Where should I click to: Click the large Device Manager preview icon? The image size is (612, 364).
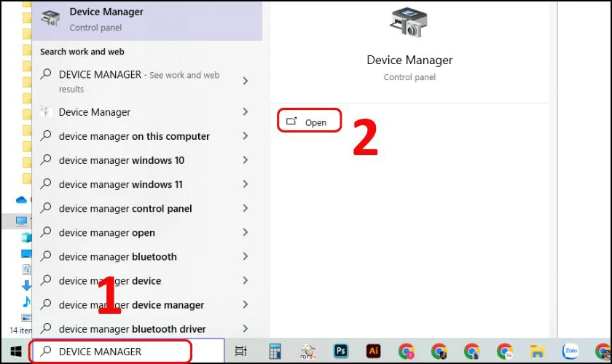(409, 25)
